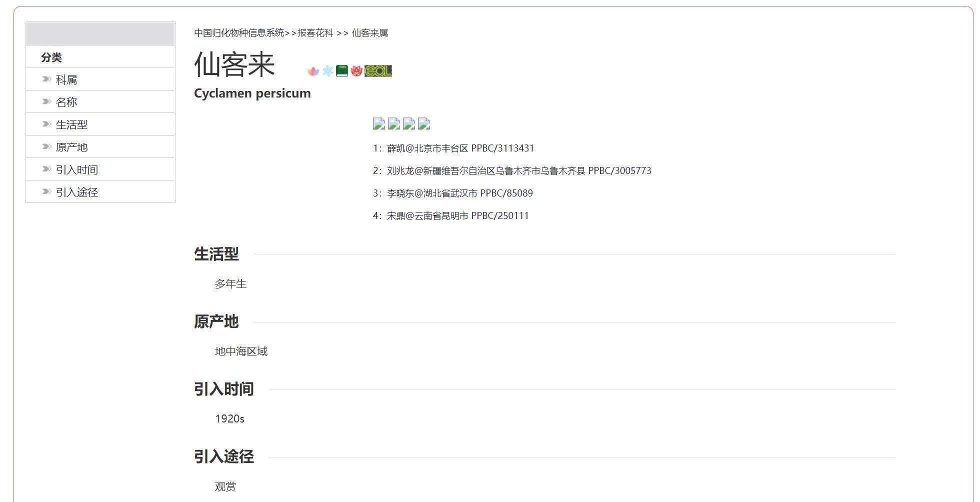Select 名称 in the sidebar

click(x=66, y=102)
